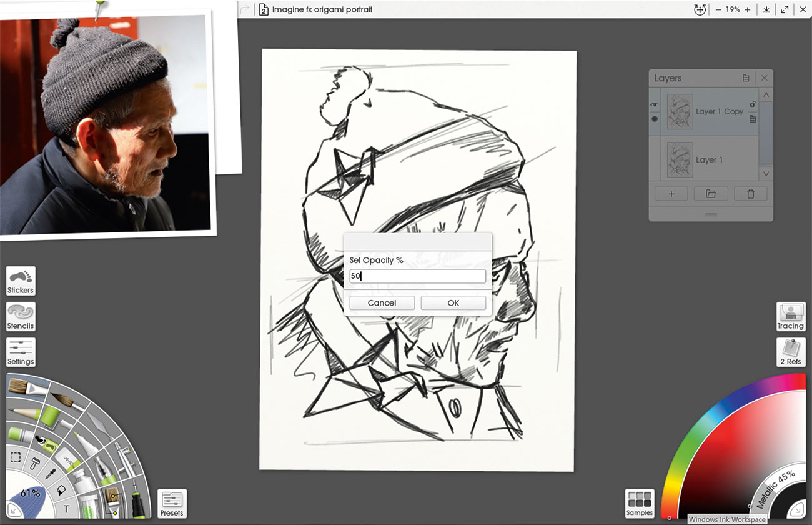Image resolution: width=812 pixels, height=525 pixels.
Task: Zoom out with the minus button
Action: pyautogui.click(x=718, y=9)
